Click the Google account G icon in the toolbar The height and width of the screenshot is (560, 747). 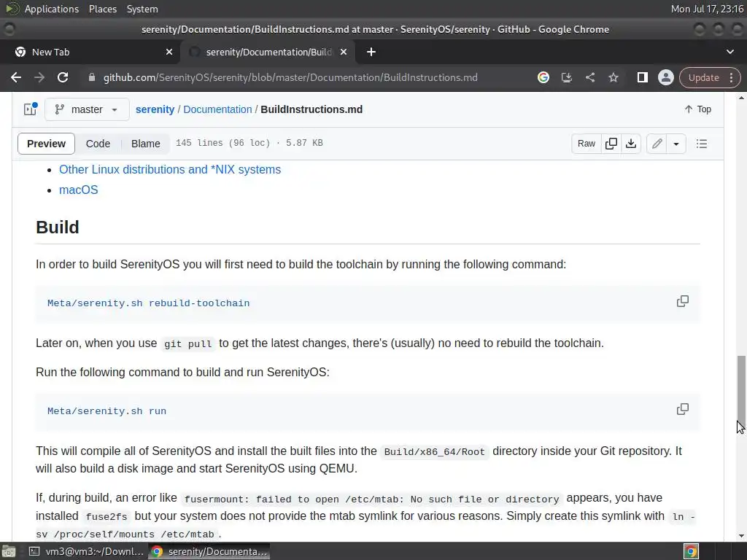[543, 77]
